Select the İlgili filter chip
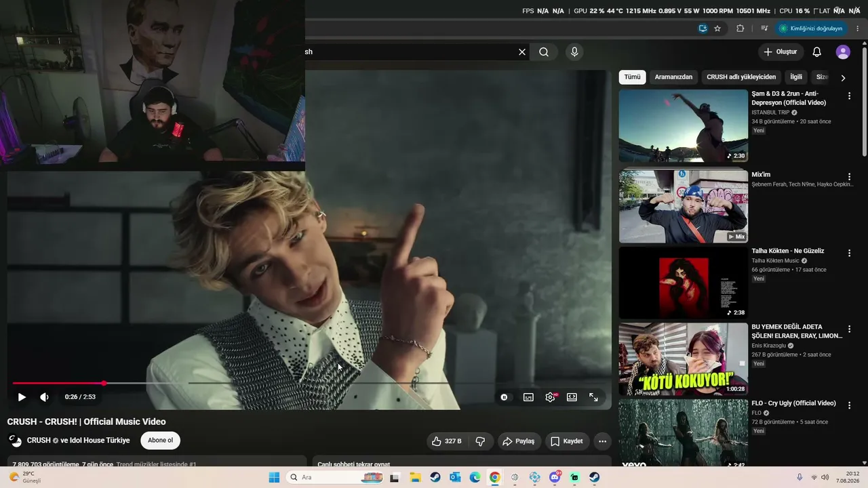Viewport: 868px width, 488px height. tap(796, 77)
